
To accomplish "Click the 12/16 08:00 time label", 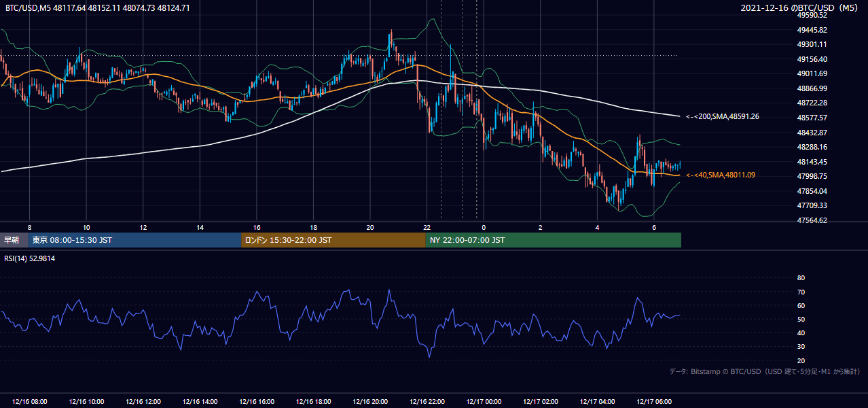I will 30,402.
